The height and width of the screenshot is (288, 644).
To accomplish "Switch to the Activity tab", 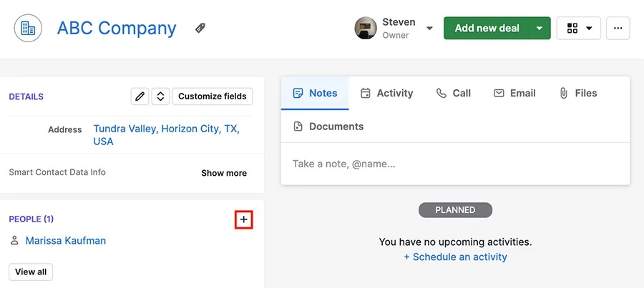I will (x=386, y=93).
